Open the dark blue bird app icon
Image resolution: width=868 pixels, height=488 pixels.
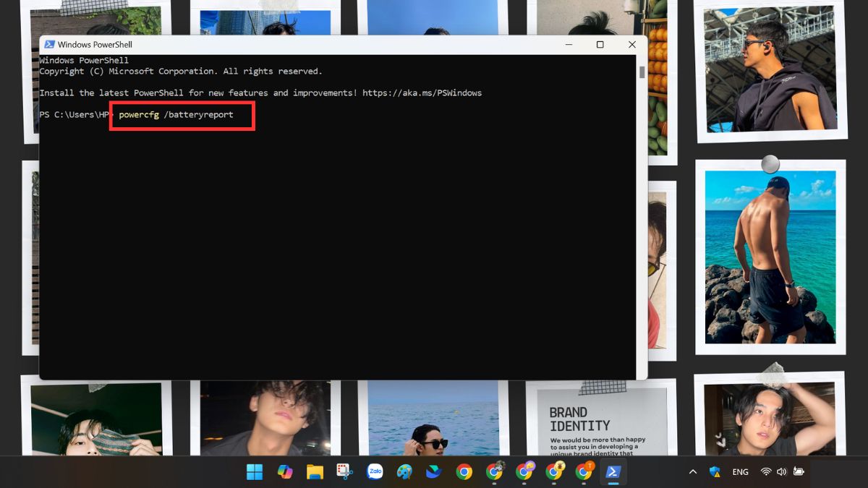(x=434, y=472)
